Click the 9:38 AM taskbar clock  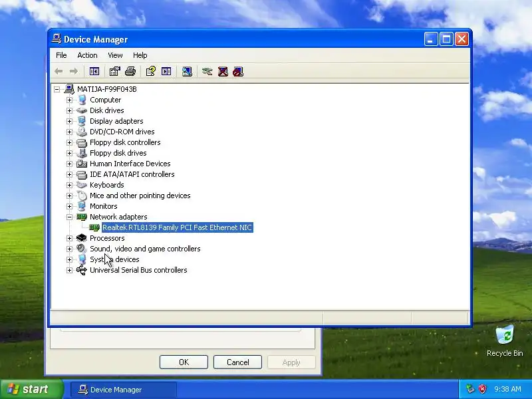click(x=507, y=389)
